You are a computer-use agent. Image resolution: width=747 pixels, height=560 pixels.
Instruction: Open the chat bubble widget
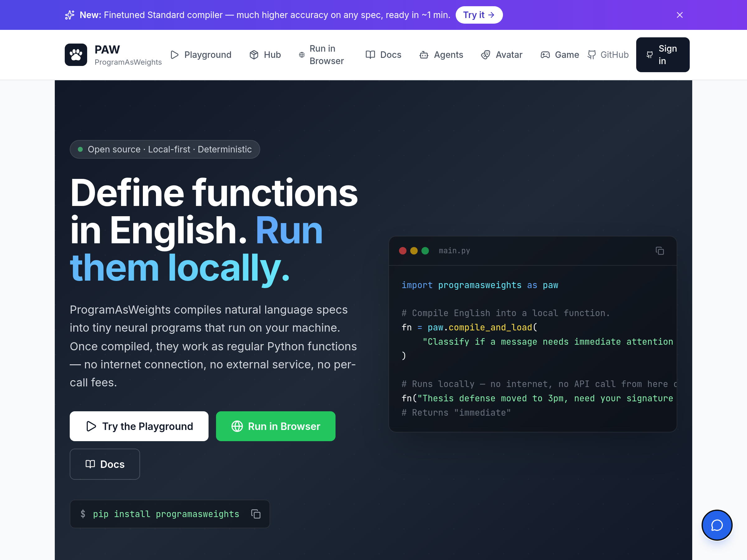(x=716, y=525)
